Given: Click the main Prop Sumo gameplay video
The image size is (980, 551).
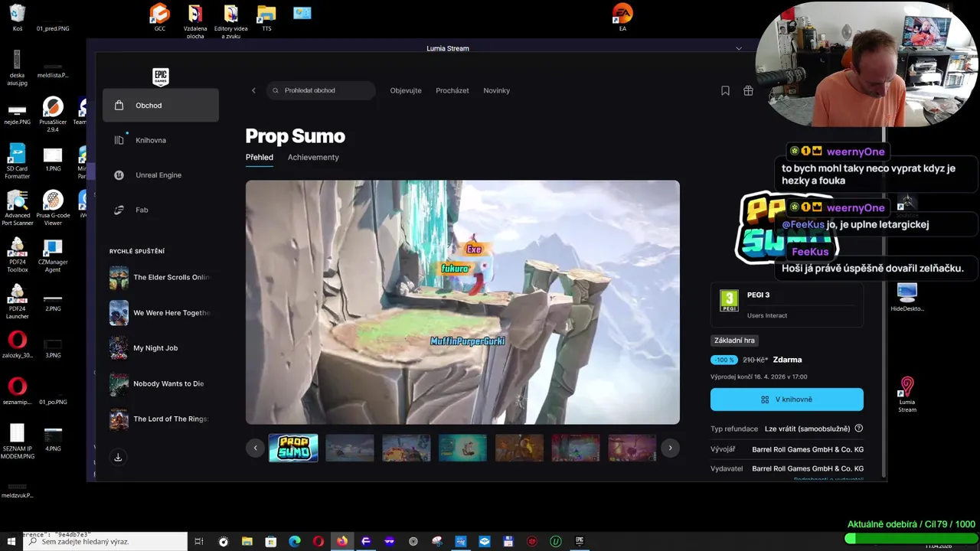Looking at the screenshot, I should coord(462,302).
